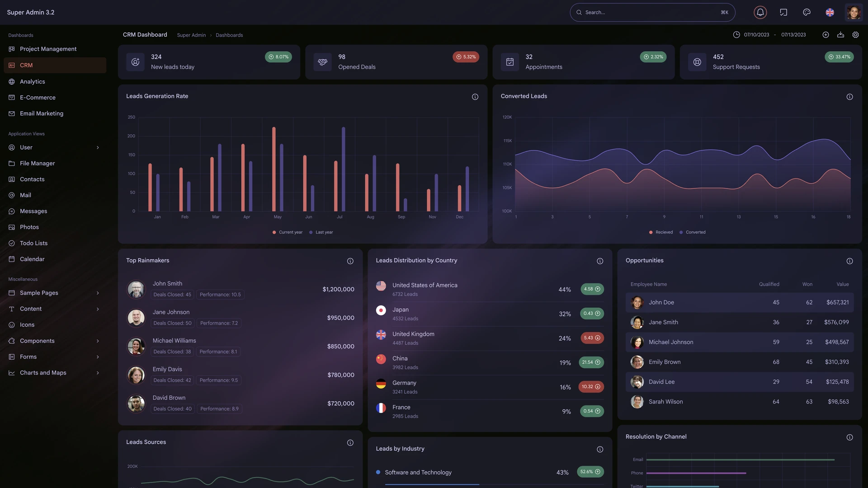Click Emily Davis rainmaker avatar
The height and width of the screenshot is (488, 868).
tap(136, 375)
